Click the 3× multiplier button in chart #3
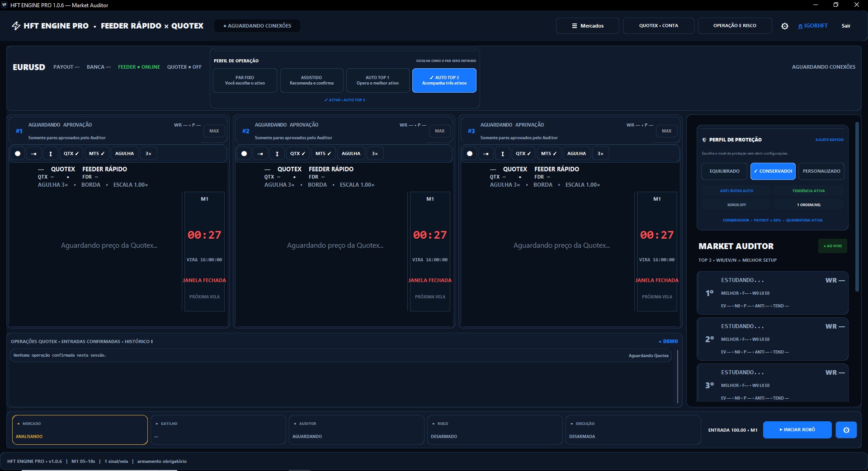 [600, 154]
